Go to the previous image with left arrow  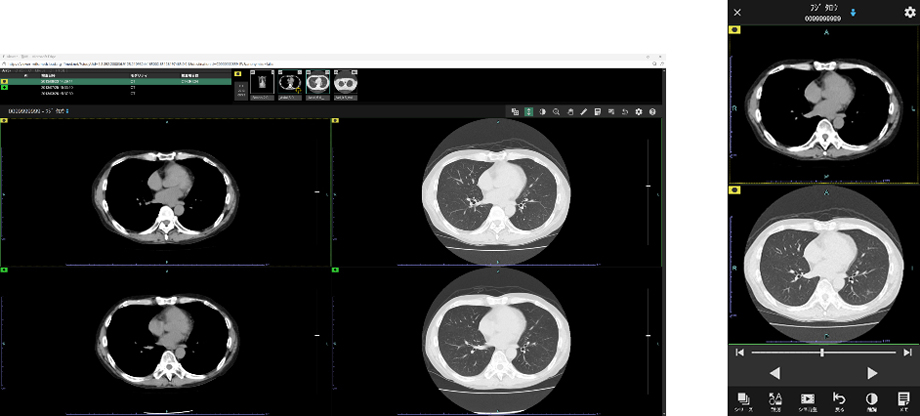pos(773,373)
